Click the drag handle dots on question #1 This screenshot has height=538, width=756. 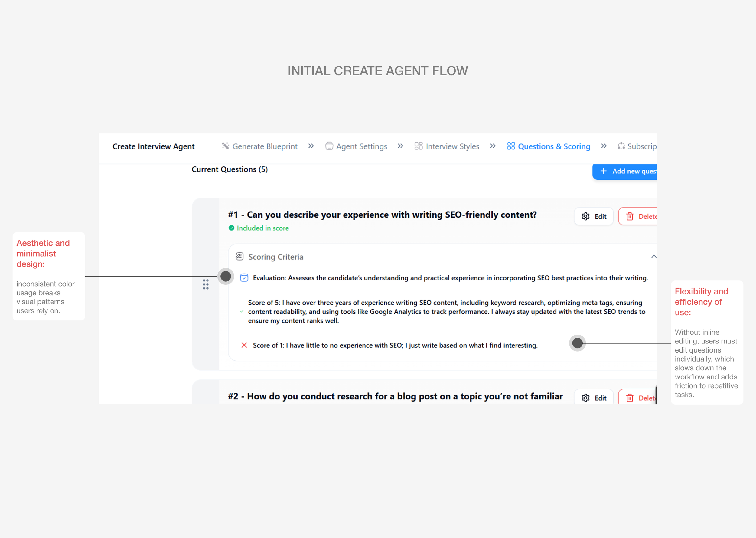(206, 284)
